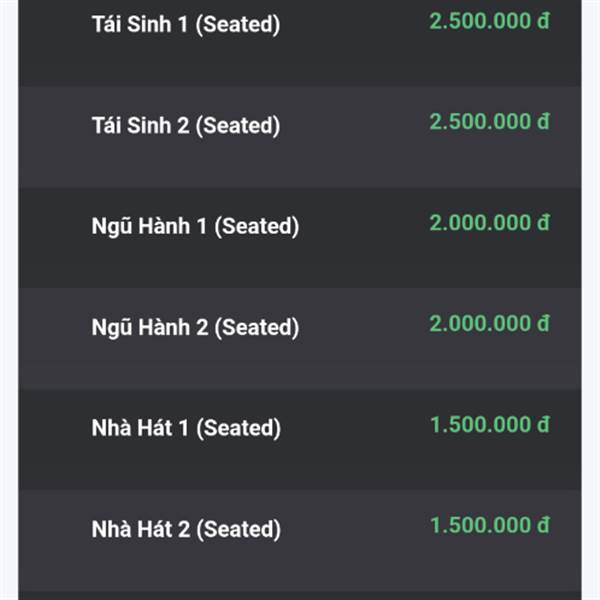The image size is (600, 600).
Task: Tap the 2.000.000 đ price of Ngũ Hành 1
Action: click(490, 223)
